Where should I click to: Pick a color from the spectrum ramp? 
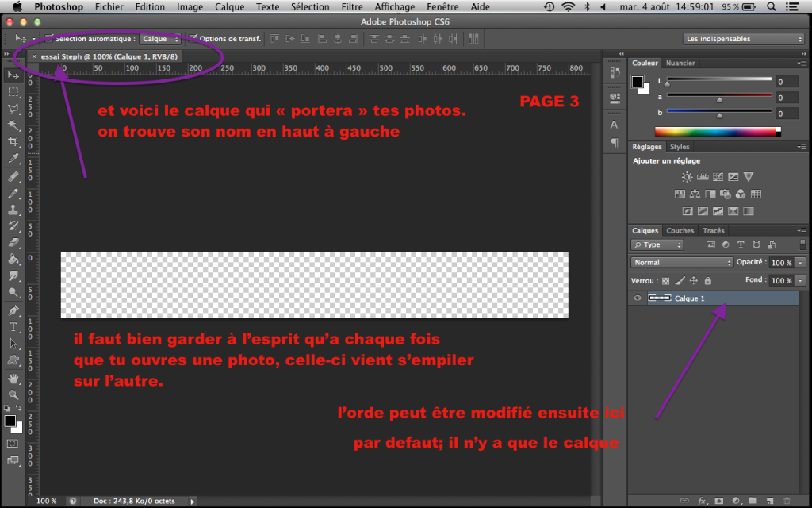[x=718, y=132]
